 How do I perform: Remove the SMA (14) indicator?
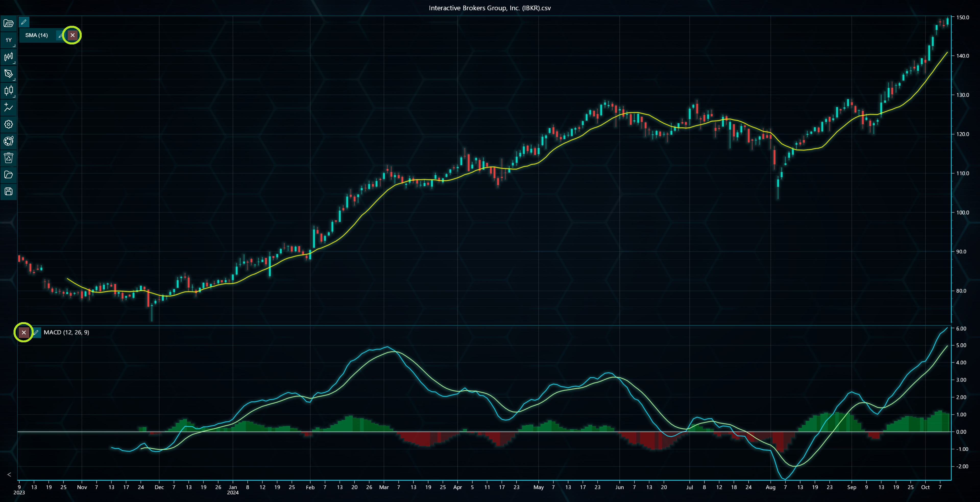coord(72,35)
